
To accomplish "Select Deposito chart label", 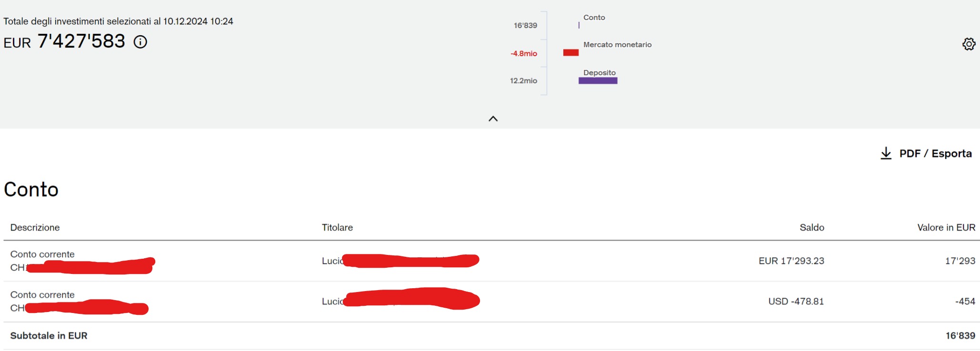I will [599, 73].
